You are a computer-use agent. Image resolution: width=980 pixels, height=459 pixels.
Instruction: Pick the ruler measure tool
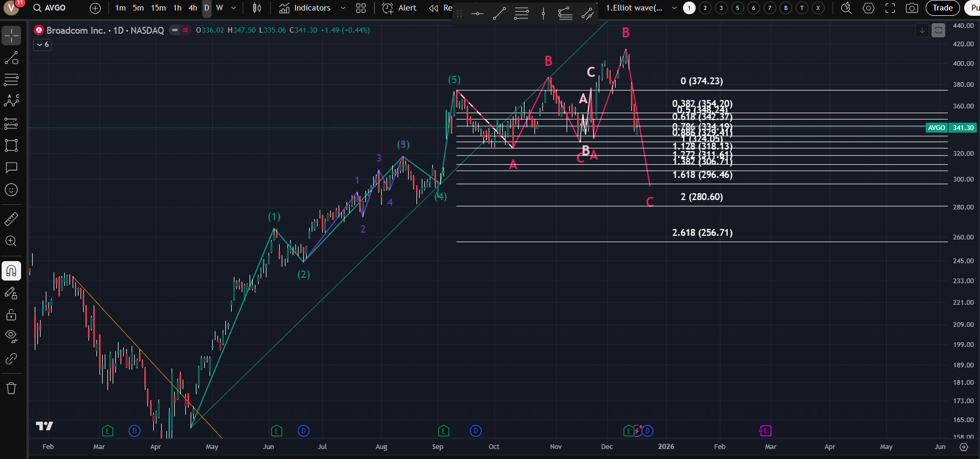tap(11, 219)
